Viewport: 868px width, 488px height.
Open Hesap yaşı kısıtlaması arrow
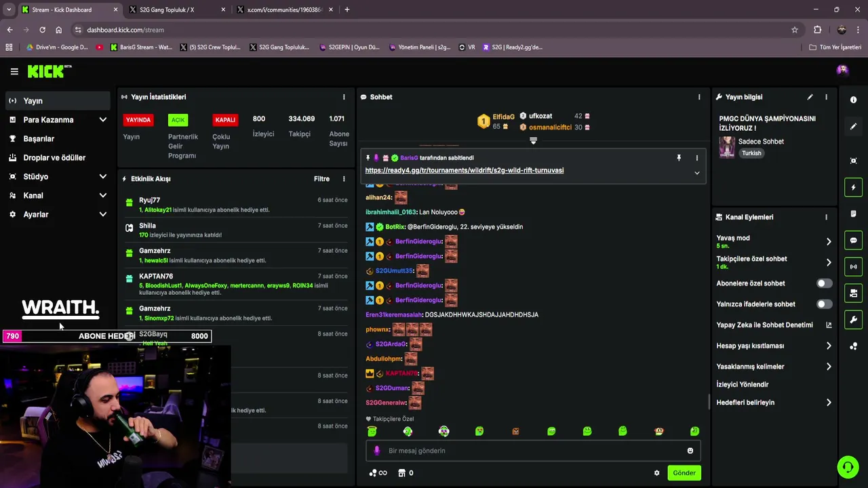[x=829, y=346]
